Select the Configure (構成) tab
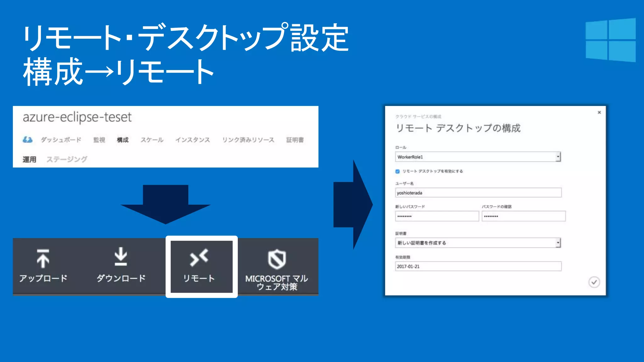 [x=123, y=140]
